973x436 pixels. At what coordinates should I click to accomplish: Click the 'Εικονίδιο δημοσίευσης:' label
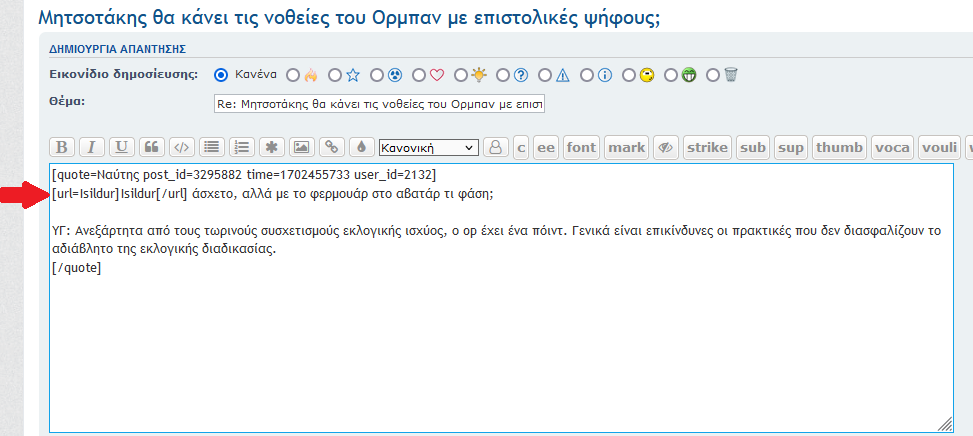click(x=123, y=74)
